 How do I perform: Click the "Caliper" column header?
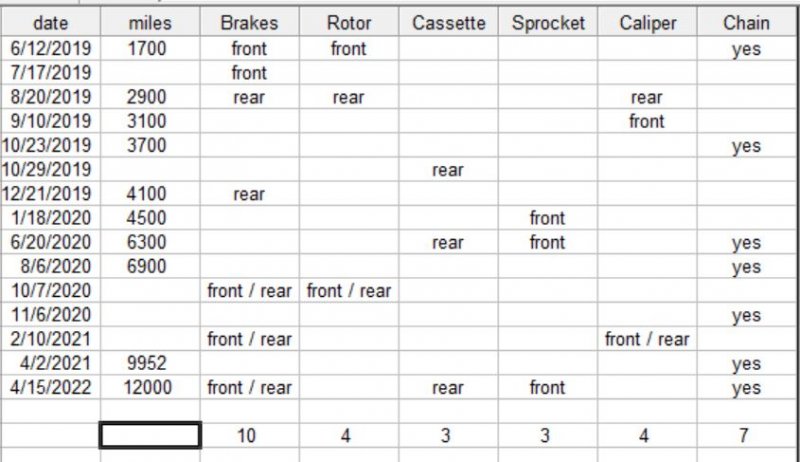pos(647,23)
